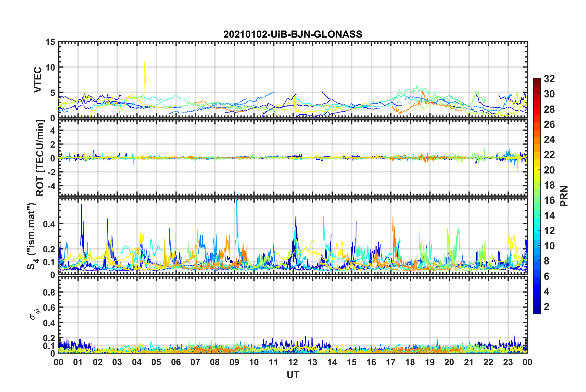
Task: Click the 0.4 tick on the S4 axis
Action: point(49,224)
